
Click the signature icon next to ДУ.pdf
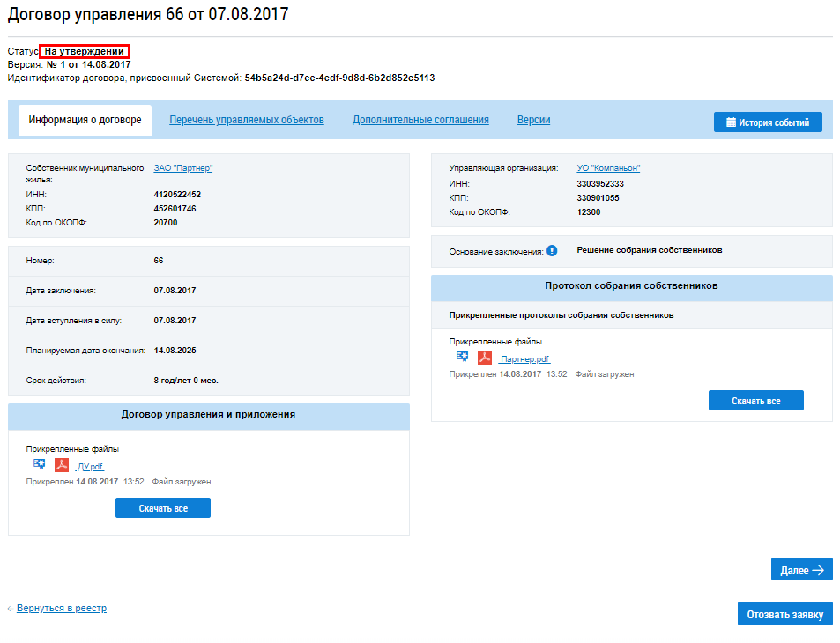39,464
